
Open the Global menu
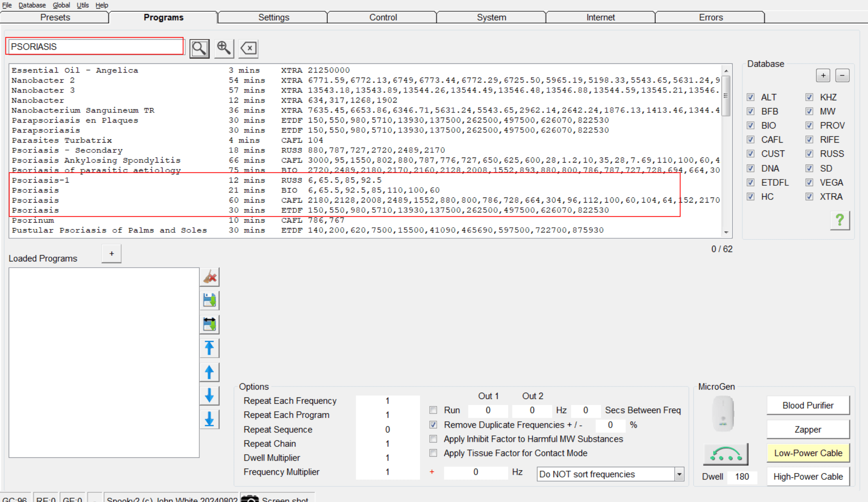coord(61,5)
